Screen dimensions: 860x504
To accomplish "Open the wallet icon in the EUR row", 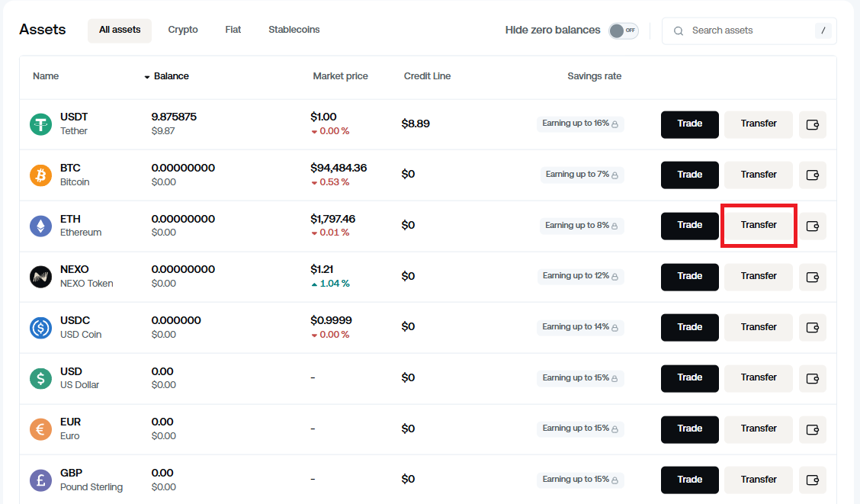I will [x=812, y=429].
